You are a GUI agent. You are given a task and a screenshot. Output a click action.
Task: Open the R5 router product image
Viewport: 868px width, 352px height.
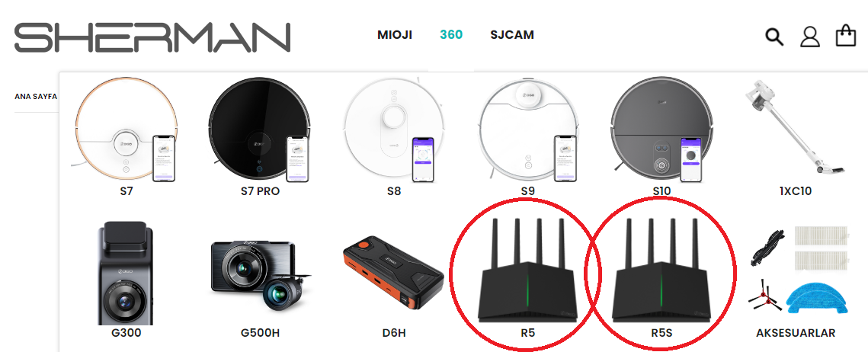(527, 271)
